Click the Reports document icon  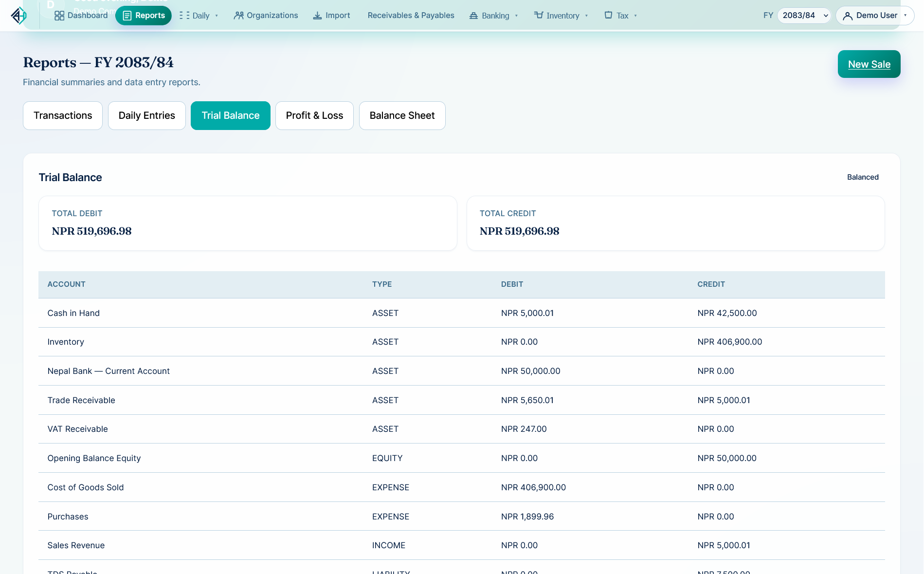(x=127, y=16)
